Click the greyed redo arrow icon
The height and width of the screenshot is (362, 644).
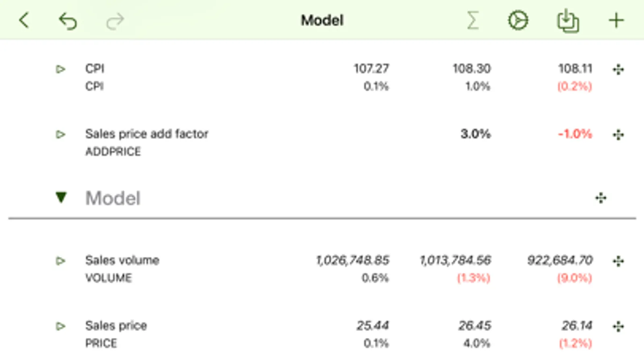115,21
